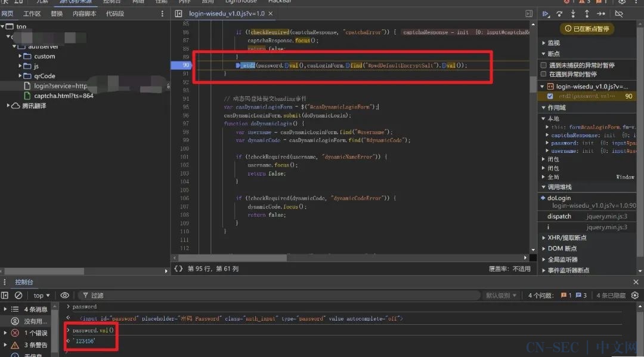Switch to the 代码段 tab
This screenshot has height=357, width=644.
[115, 14]
